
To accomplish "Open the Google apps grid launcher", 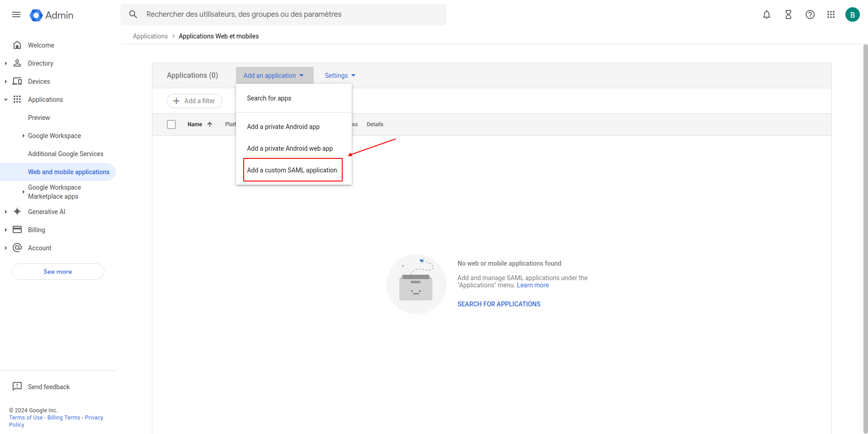I will [x=830, y=14].
